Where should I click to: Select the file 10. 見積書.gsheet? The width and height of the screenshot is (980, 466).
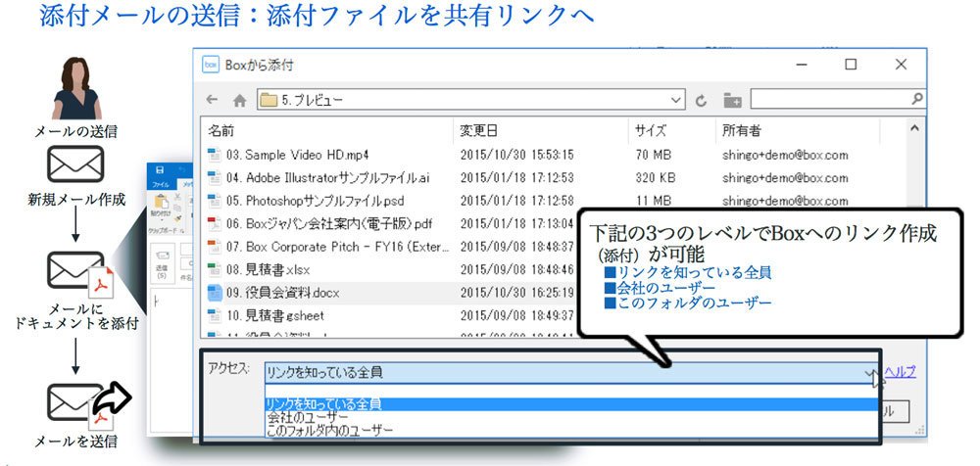point(275,315)
